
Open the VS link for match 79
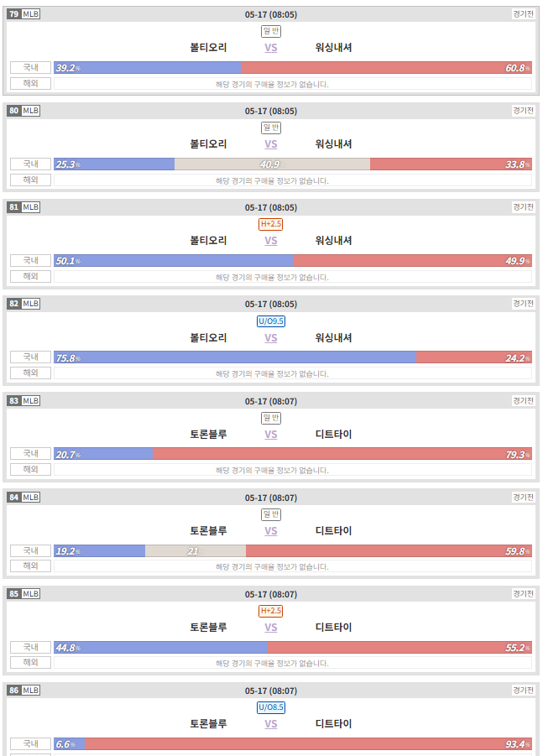(271, 48)
